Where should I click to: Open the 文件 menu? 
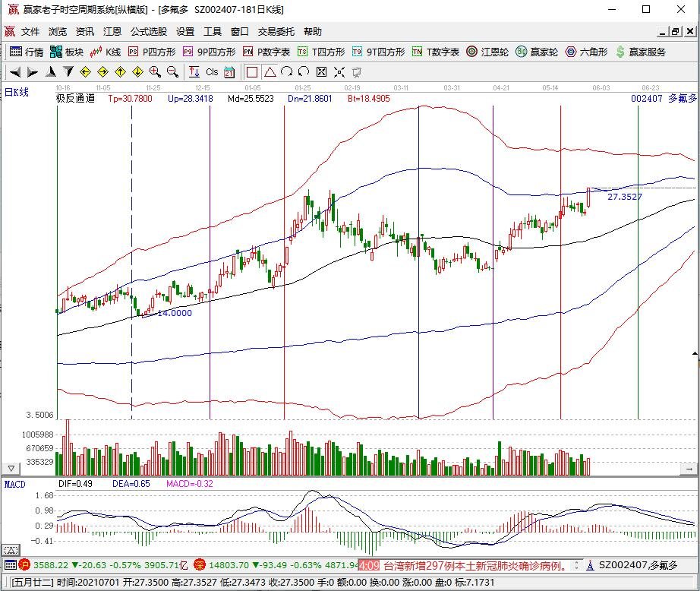click(30, 32)
